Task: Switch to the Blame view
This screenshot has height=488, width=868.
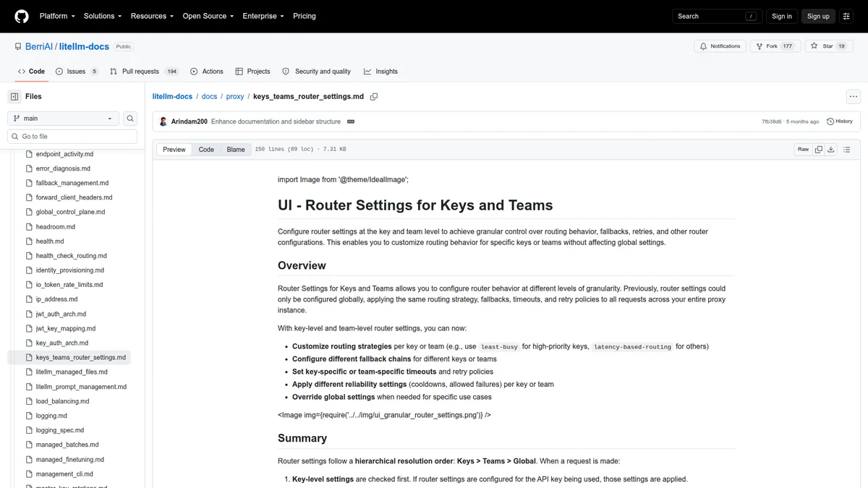Action: click(236, 150)
